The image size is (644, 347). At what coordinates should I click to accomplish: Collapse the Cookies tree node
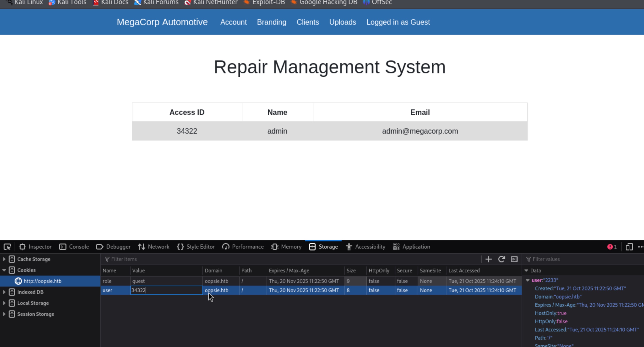(4, 270)
